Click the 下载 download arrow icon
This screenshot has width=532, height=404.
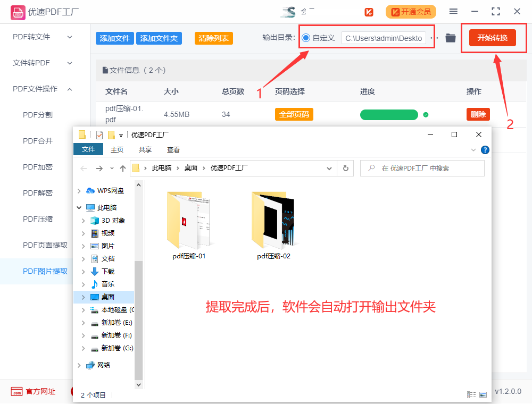tap(95, 272)
